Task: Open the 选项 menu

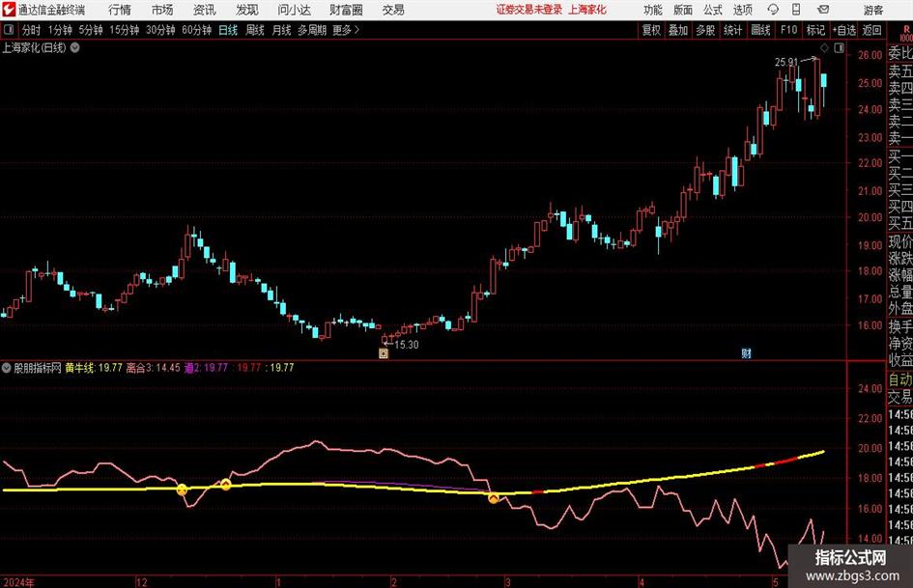Action: coord(742,10)
